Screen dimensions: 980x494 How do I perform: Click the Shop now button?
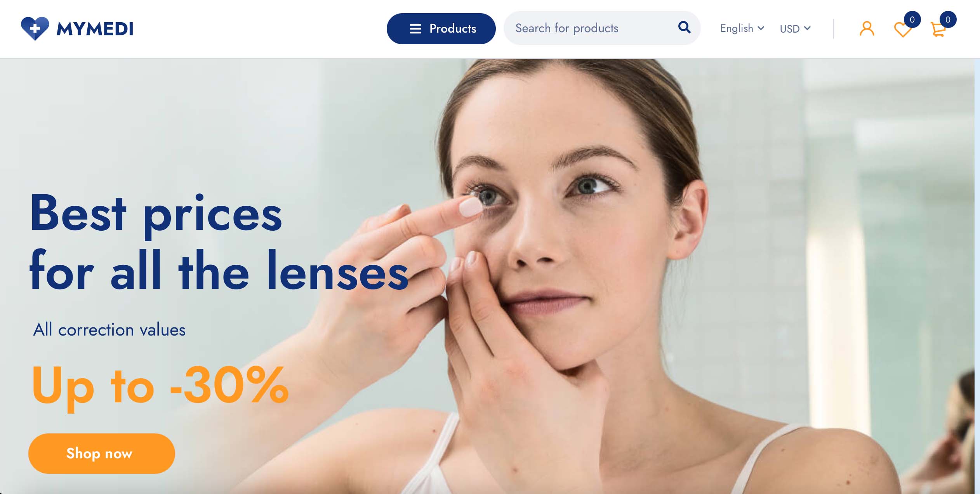(x=102, y=453)
